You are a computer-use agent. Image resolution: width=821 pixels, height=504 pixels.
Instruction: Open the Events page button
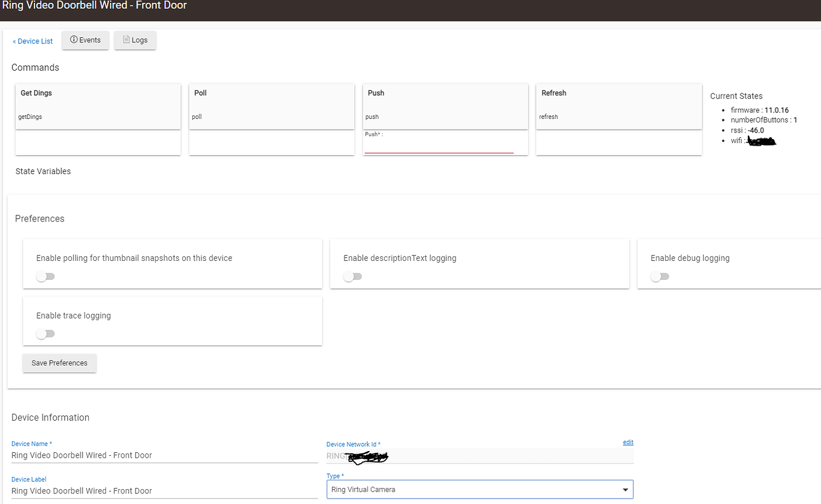(x=85, y=40)
